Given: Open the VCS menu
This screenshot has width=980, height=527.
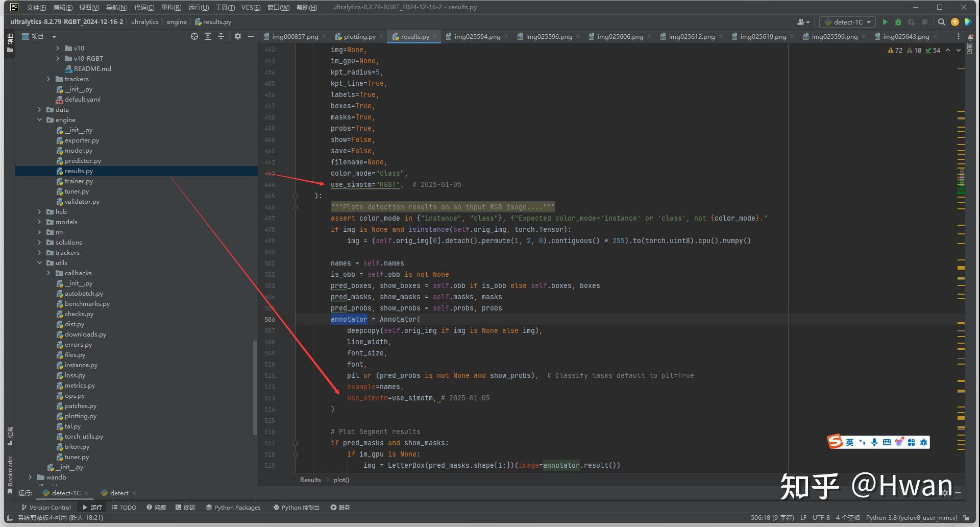Looking at the screenshot, I should tap(251, 7).
